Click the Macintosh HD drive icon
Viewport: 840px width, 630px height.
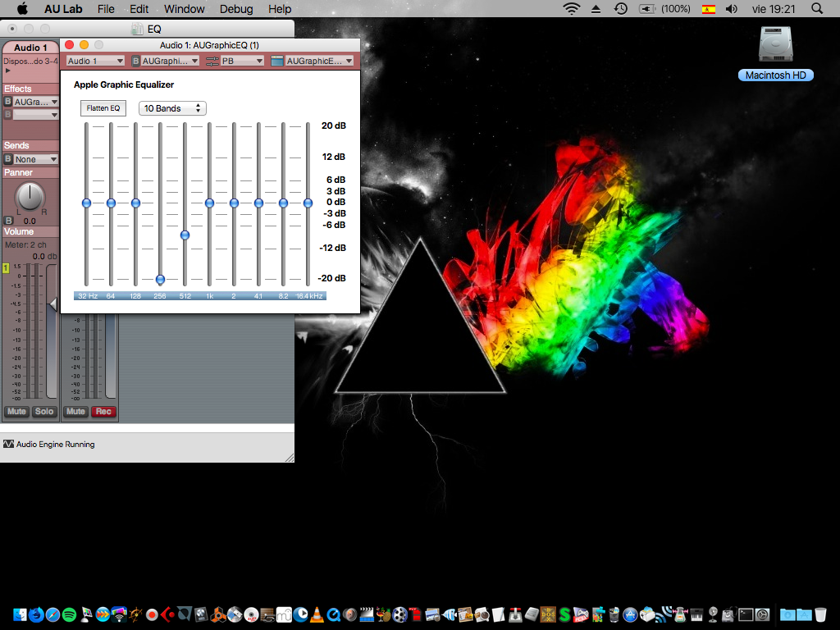coord(775,46)
